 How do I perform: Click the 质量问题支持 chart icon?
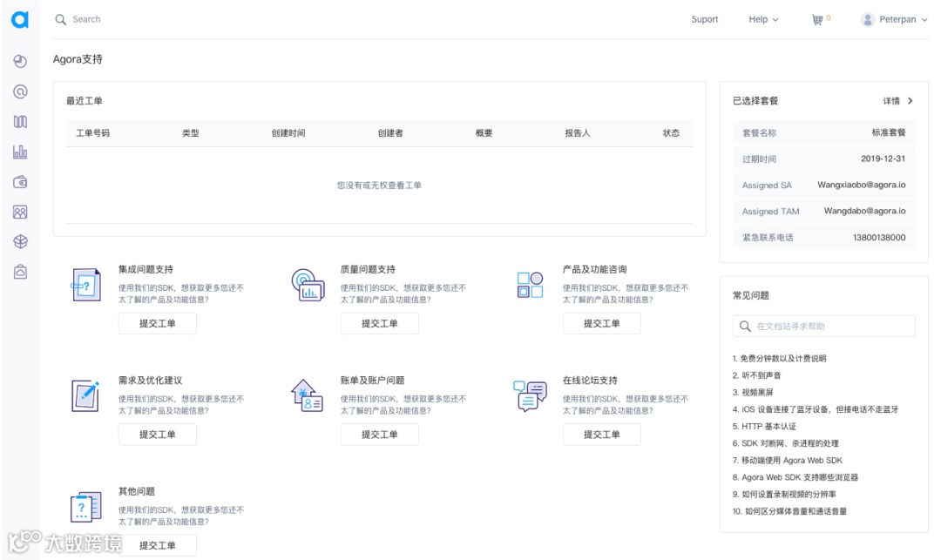(x=308, y=285)
